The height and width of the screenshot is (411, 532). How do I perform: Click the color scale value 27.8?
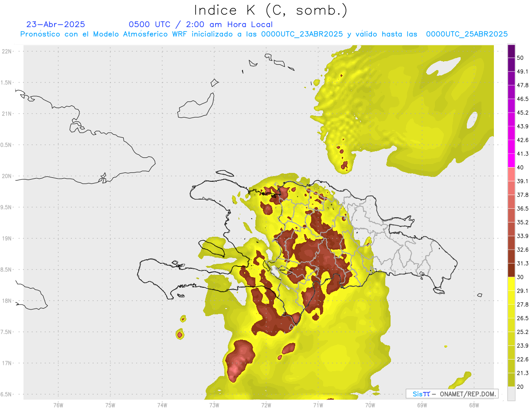(523, 305)
